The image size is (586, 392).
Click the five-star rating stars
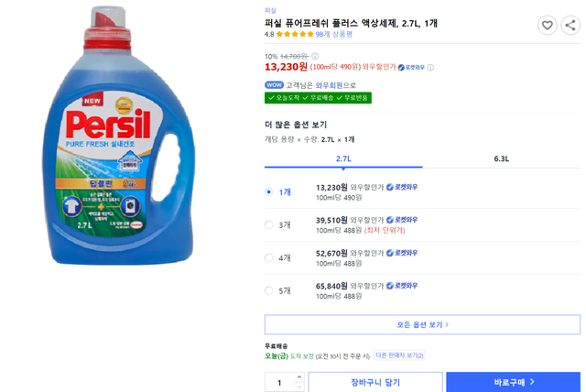[x=295, y=35]
